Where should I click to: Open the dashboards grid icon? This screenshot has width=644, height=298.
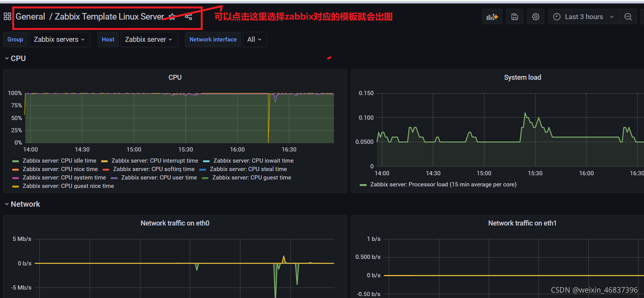7,16
